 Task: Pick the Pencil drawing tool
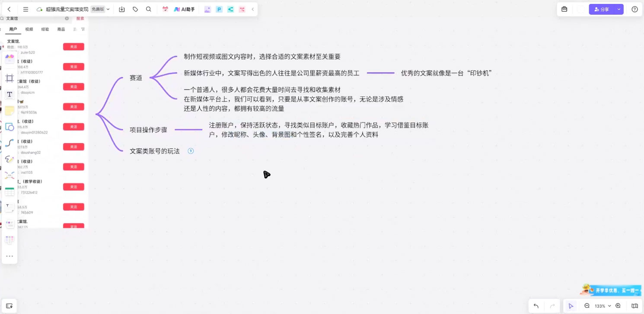coord(10,159)
